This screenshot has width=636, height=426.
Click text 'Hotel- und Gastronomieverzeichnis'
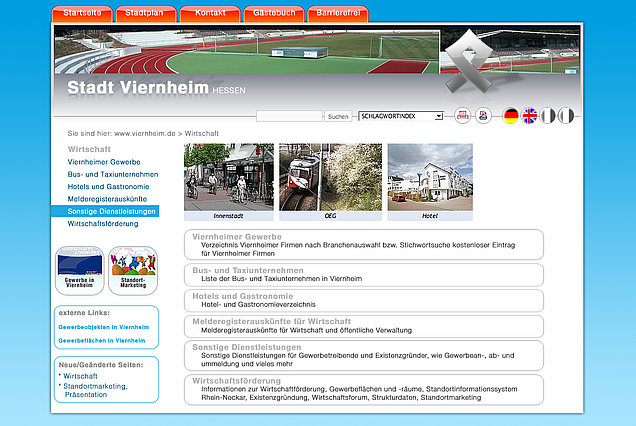pyautogui.click(x=258, y=304)
